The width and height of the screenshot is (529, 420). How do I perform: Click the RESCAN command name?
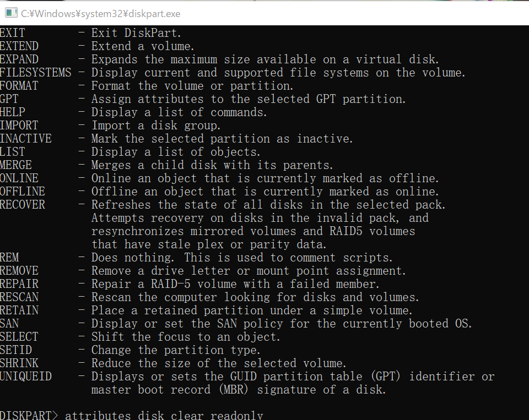click(x=19, y=297)
